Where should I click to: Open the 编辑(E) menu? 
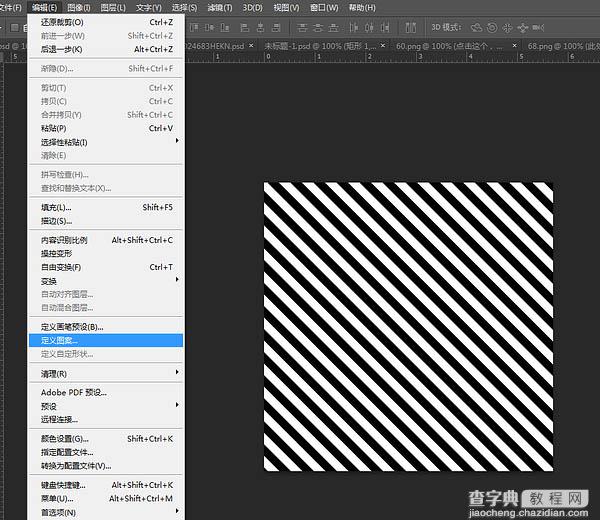pyautogui.click(x=45, y=7)
